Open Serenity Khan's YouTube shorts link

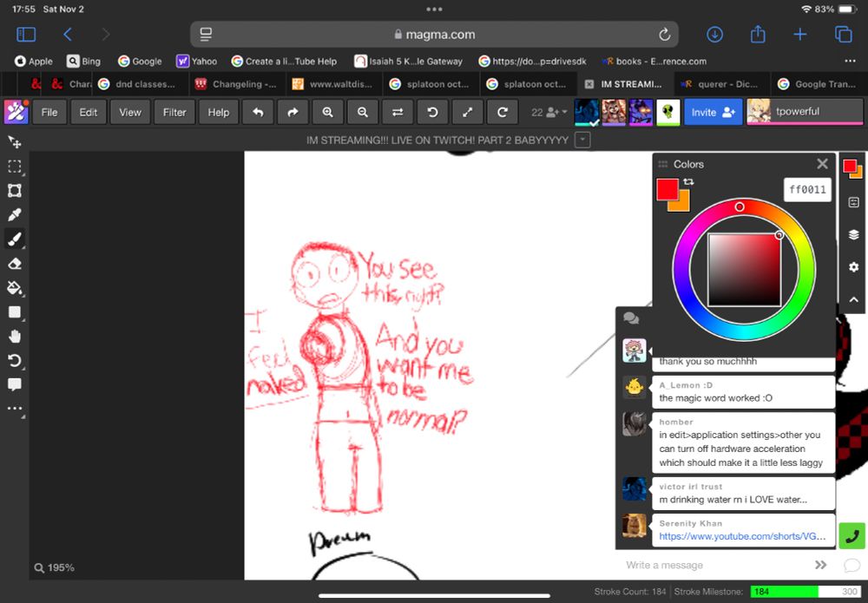coord(741,537)
